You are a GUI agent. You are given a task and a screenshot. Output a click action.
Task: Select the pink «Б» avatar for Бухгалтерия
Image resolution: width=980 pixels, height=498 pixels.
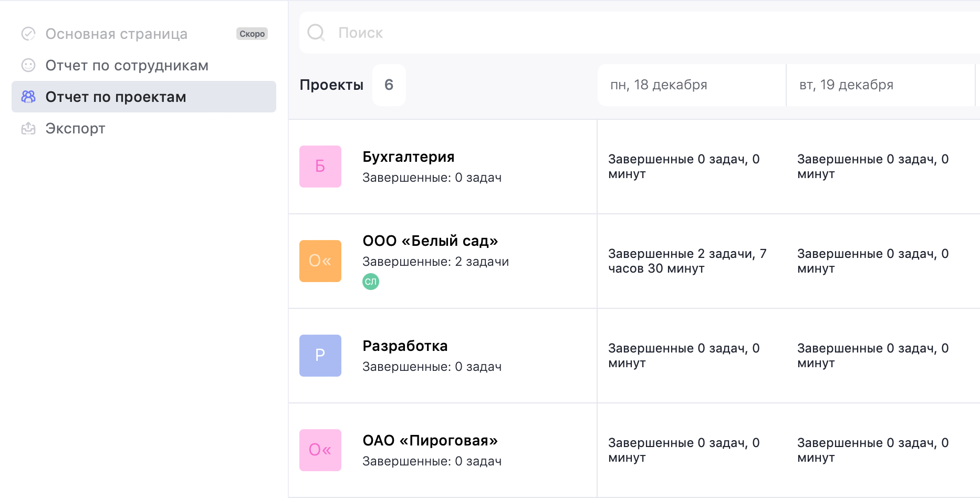click(x=320, y=167)
